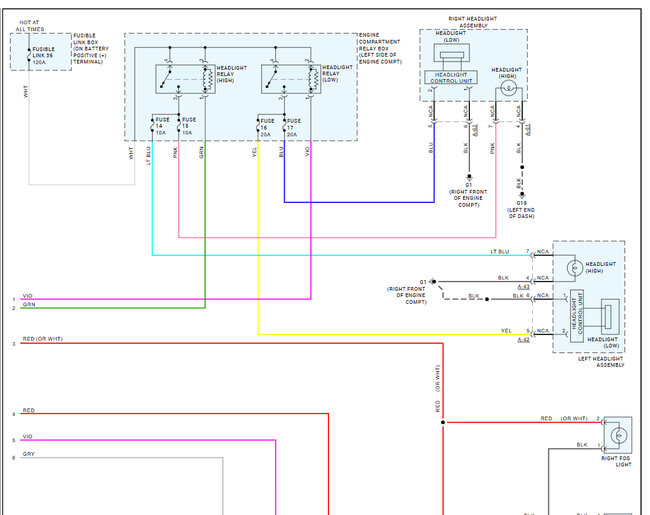This screenshot has width=650, height=515.
Task: Click the RED (OR WHT) label at wire 3
Action: click(43, 339)
